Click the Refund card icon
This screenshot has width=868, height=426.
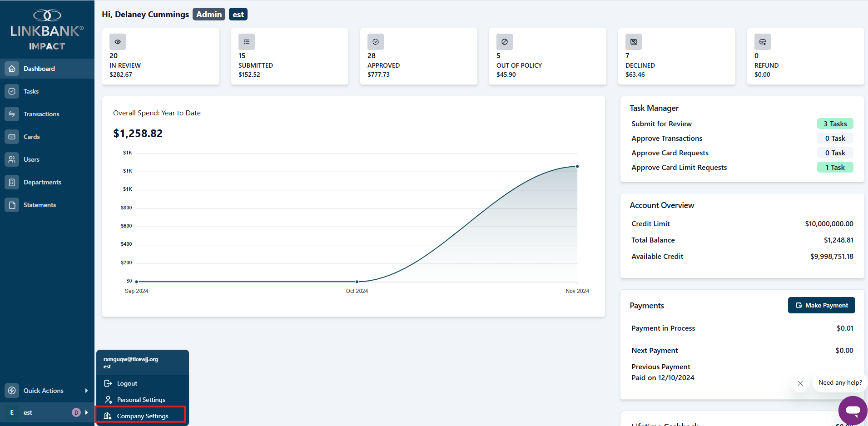coord(763,42)
